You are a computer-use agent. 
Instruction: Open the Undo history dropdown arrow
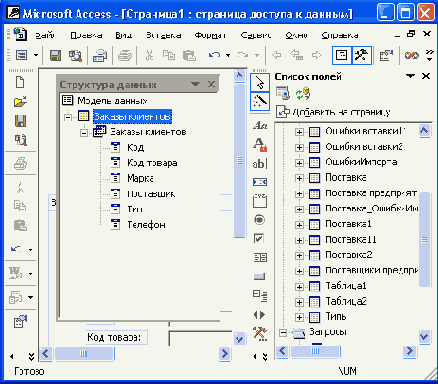point(228,55)
